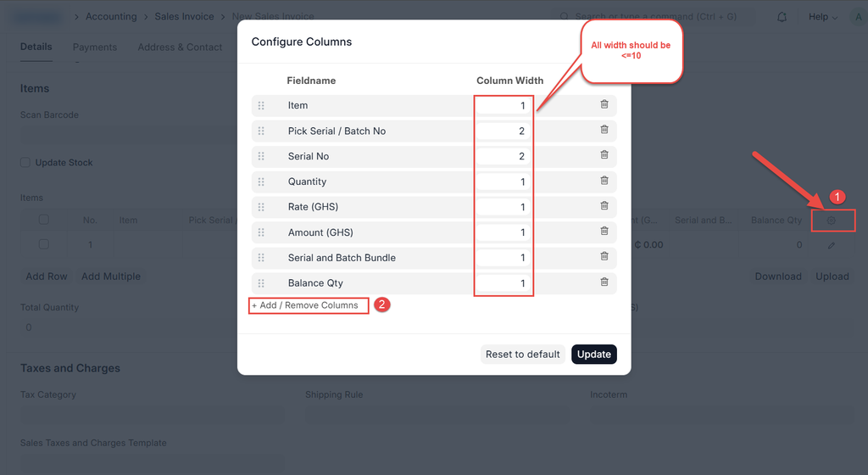
Task: Check the items table select-all checkbox
Action: coord(44,220)
